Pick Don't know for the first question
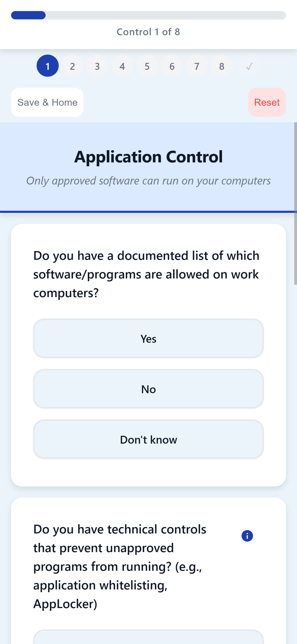The width and height of the screenshot is (297, 644). click(148, 439)
